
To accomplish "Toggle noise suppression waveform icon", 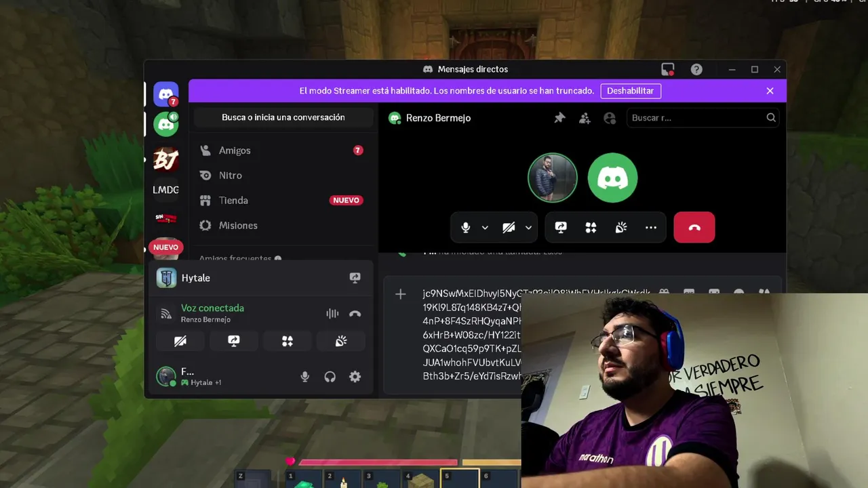I will [x=332, y=314].
